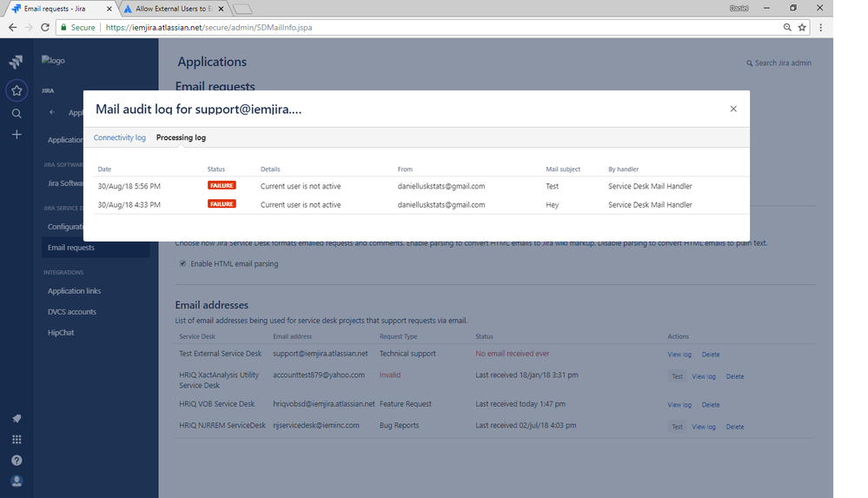
Task: Click Delete for Test External Service Desk
Action: [711, 355]
